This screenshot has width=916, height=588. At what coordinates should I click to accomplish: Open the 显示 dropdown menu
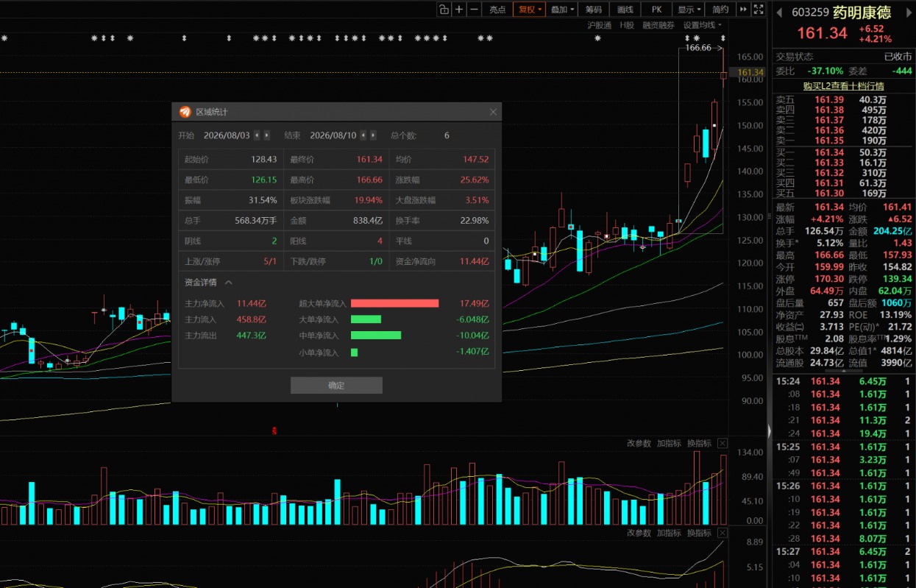(689, 9)
